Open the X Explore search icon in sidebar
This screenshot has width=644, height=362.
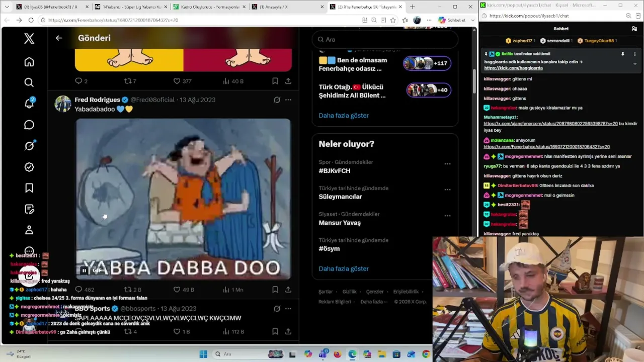point(29,82)
